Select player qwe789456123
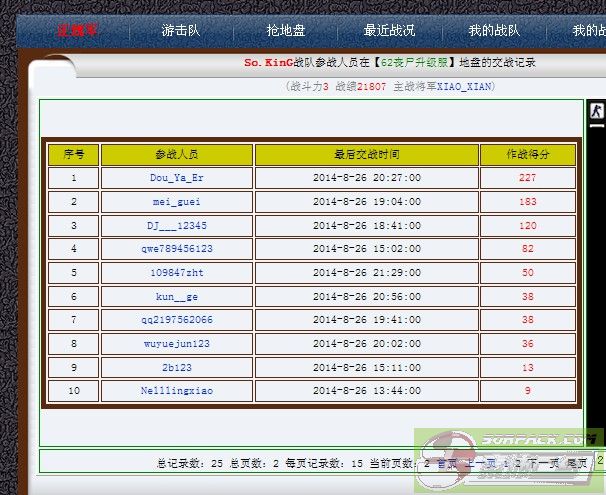 [x=176, y=249]
